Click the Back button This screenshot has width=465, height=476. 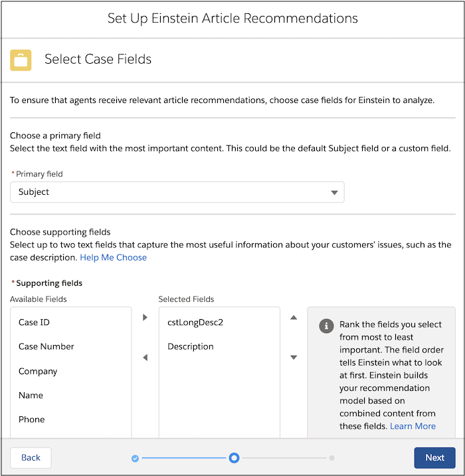(31, 458)
